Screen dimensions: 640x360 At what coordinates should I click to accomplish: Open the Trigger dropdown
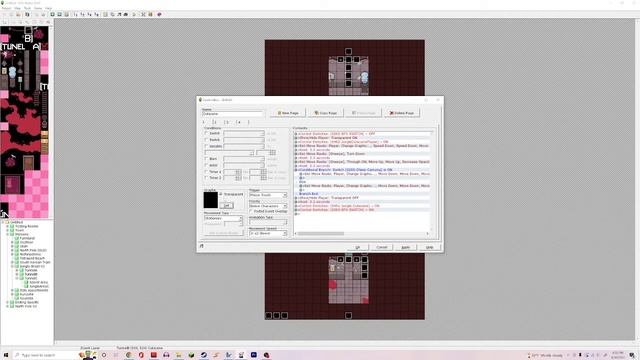click(x=268, y=195)
